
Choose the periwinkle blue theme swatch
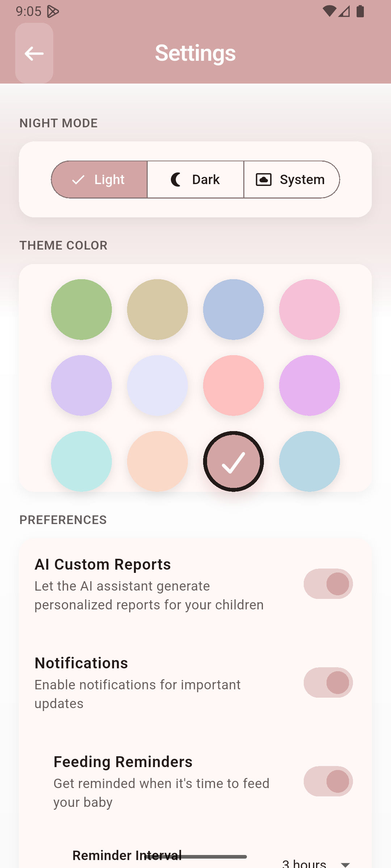[x=234, y=309]
